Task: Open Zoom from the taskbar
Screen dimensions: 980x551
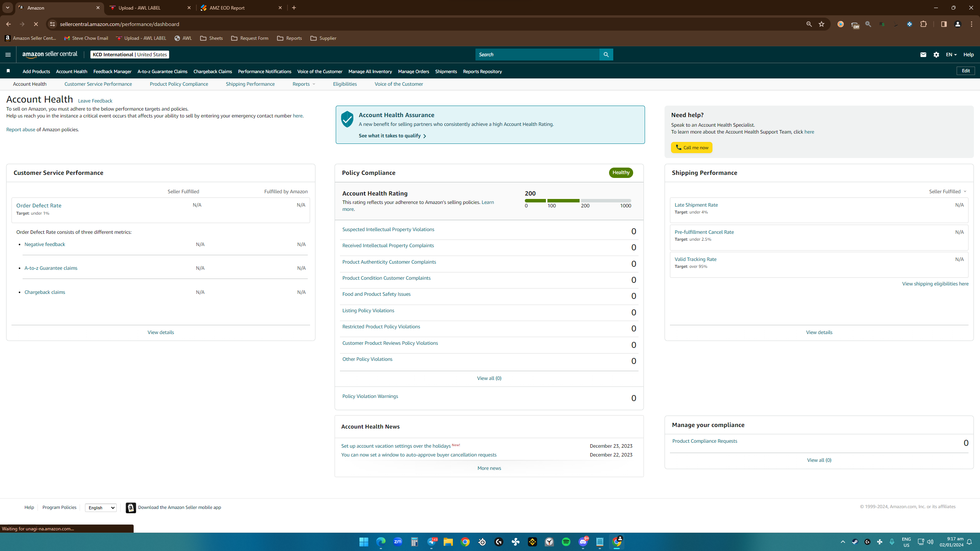Action: [398, 542]
